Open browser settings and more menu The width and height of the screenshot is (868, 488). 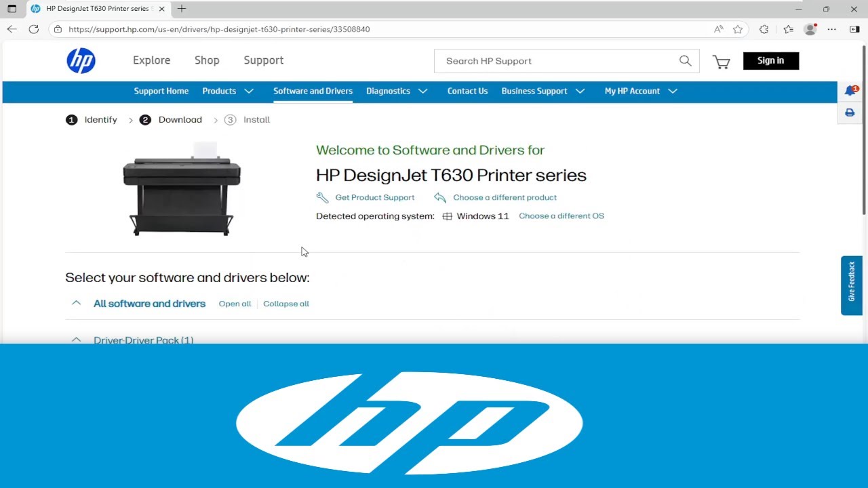[832, 29]
